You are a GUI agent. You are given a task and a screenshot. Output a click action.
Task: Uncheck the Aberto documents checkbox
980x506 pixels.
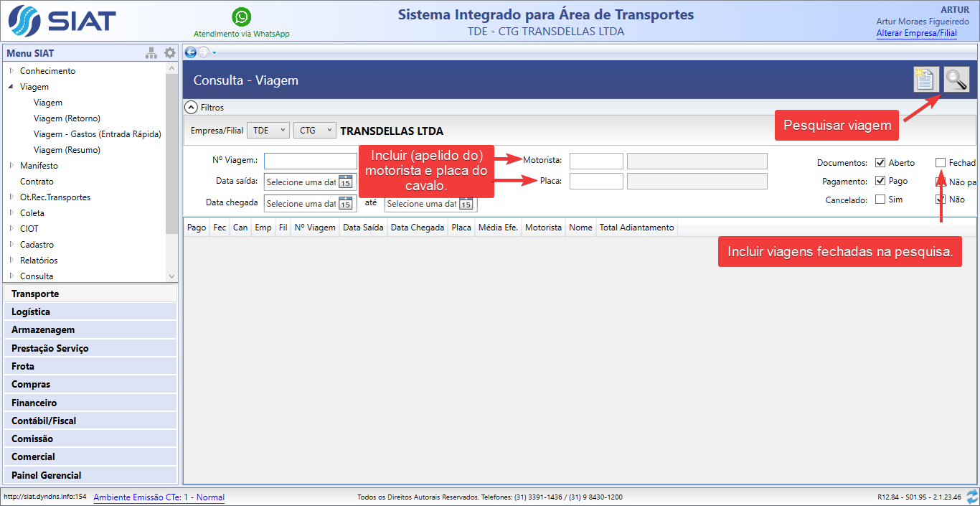point(880,163)
